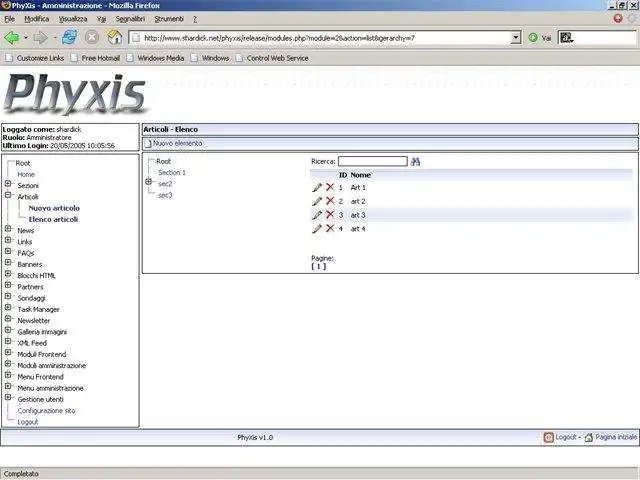The image size is (640, 480).
Task: Click the Pagina iniziale link
Action: click(616, 437)
